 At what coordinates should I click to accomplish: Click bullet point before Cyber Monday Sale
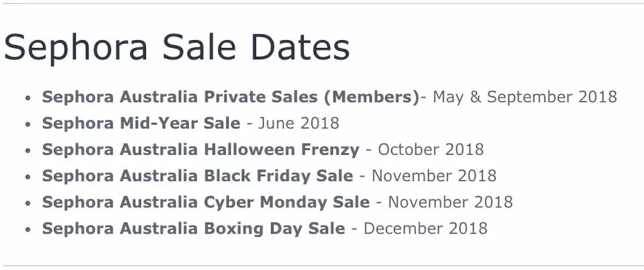coord(28,203)
